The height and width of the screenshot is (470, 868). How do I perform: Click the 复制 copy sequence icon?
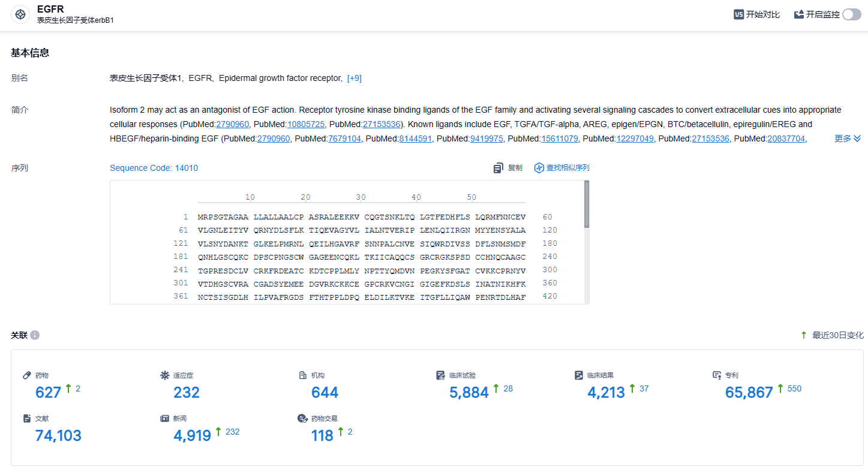pyautogui.click(x=498, y=168)
